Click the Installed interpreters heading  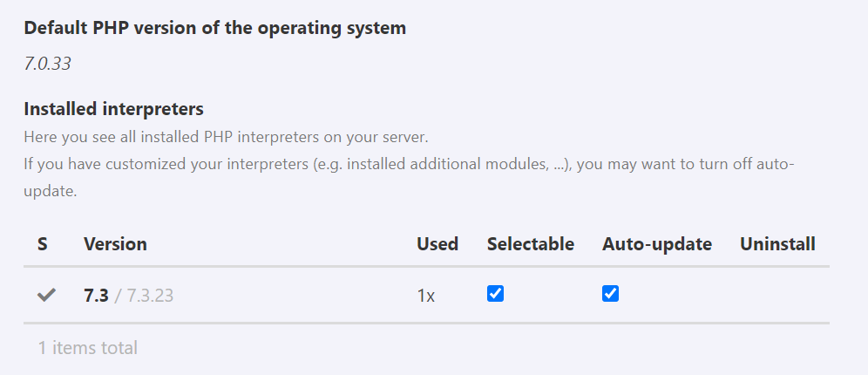click(113, 109)
